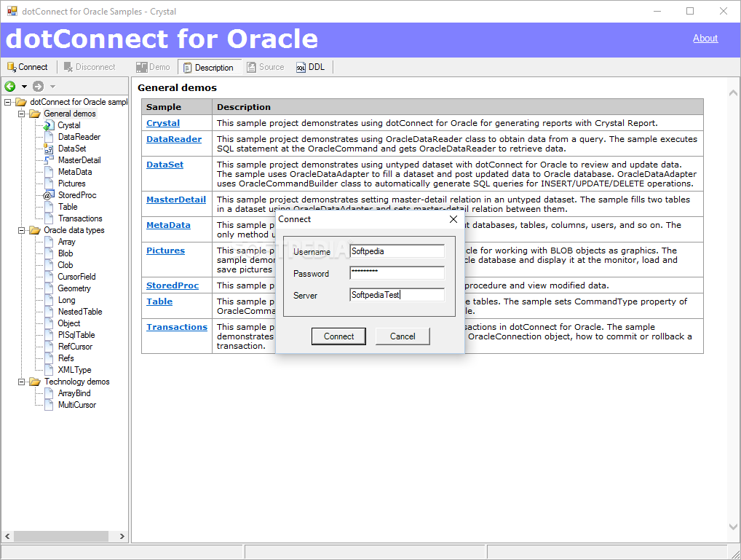
Task: Click the General demos folder icon
Action: pos(35,114)
